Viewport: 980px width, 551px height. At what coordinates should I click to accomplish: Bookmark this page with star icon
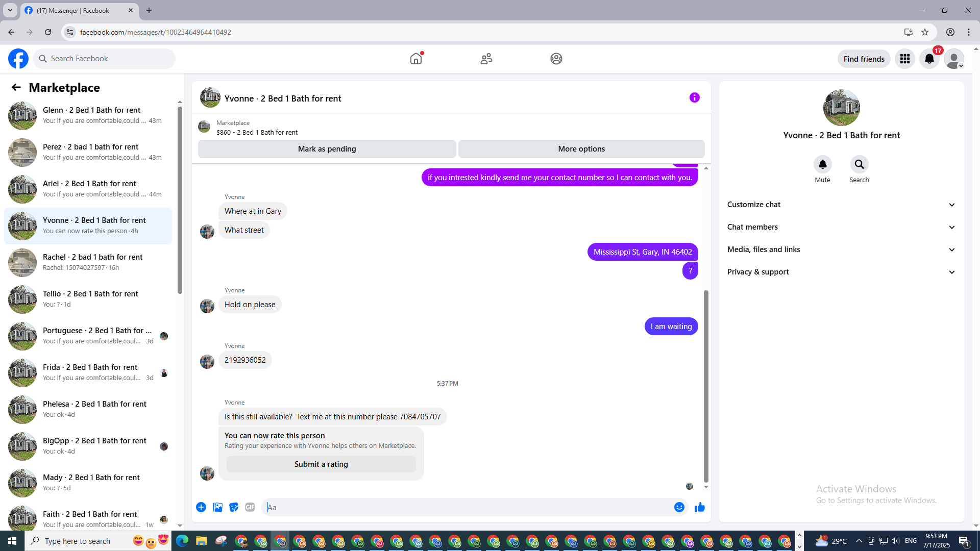tap(925, 32)
